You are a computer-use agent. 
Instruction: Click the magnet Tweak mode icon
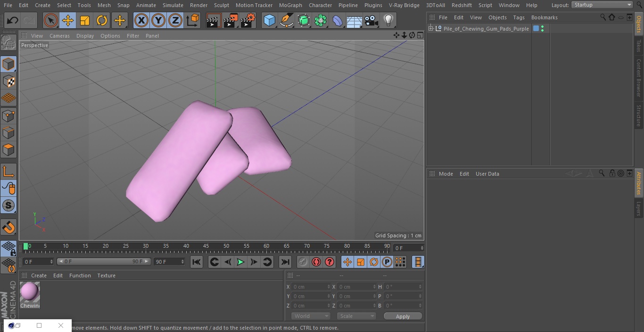(x=8, y=227)
